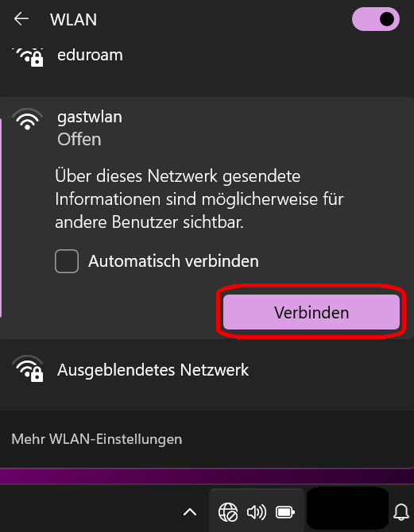
Task: Click the locked Wi-Fi icon beside eduroam
Action: click(x=28, y=57)
